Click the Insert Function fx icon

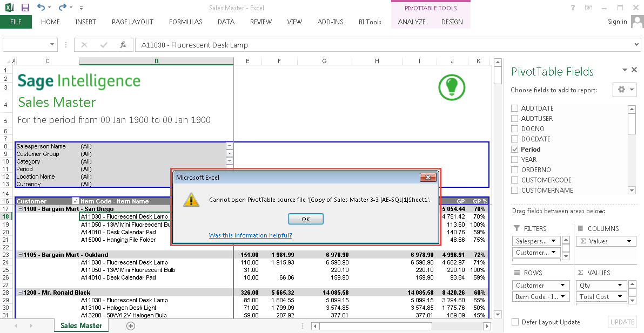pyautogui.click(x=123, y=45)
